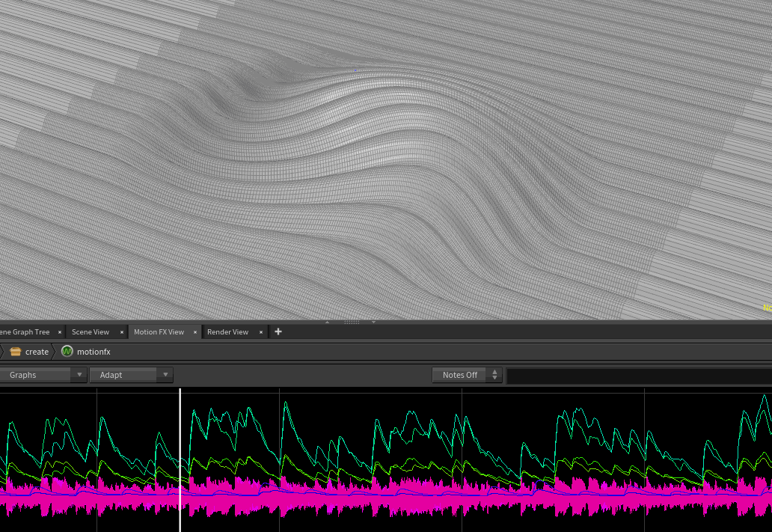Go to the motionfx path segment
The width and height of the screenshot is (772, 532).
pos(94,352)
